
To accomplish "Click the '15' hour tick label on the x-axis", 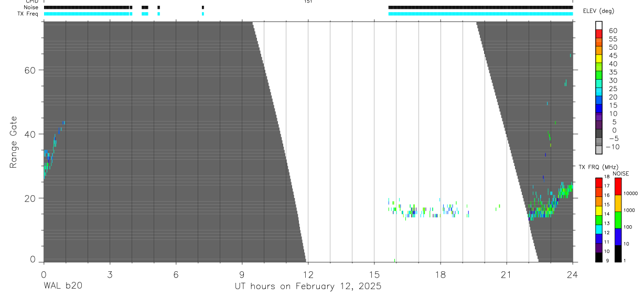I will point(374,274).
